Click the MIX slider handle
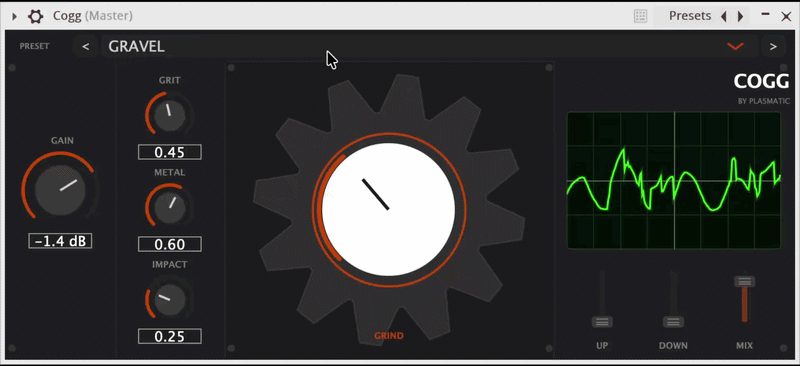 pyautogui.click(x=744, y=281)
